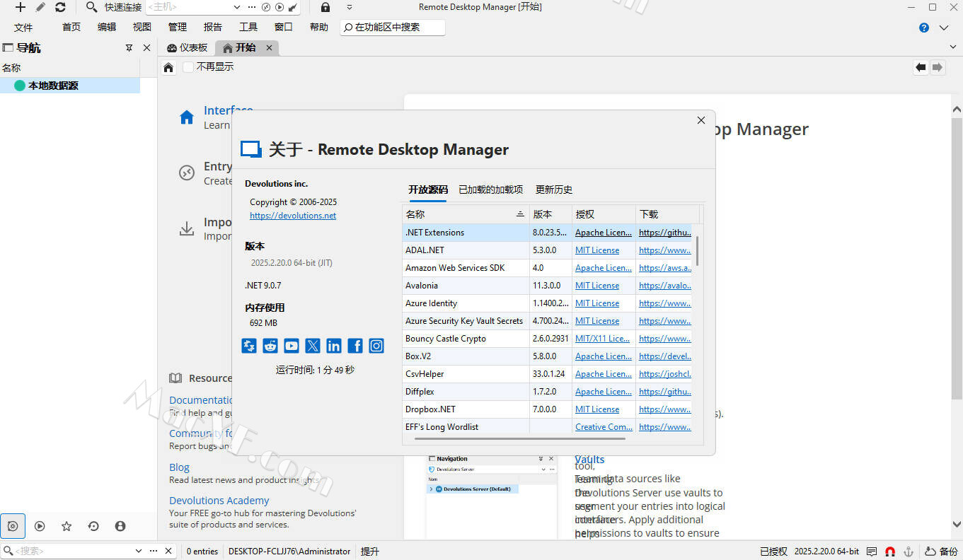The height and width of the screenshot is (560, 963).
Task: Open the 文件 menu
Action: coord(23,27)
